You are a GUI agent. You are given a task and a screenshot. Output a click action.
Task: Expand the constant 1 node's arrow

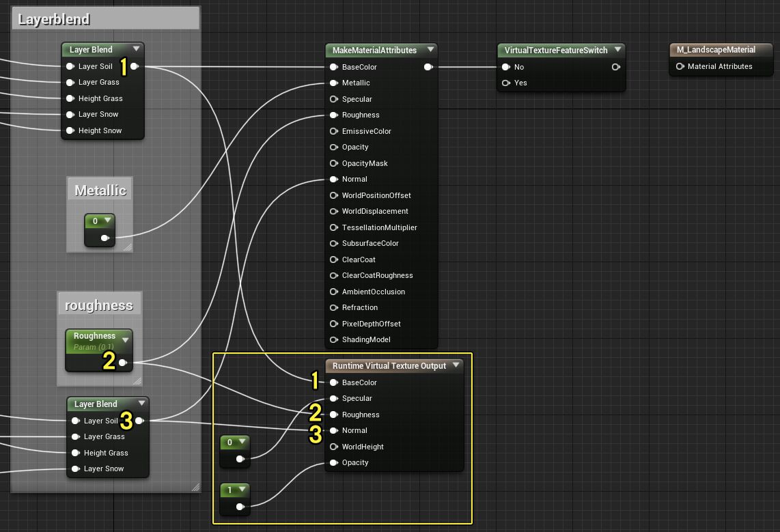[x=242, y=490]
